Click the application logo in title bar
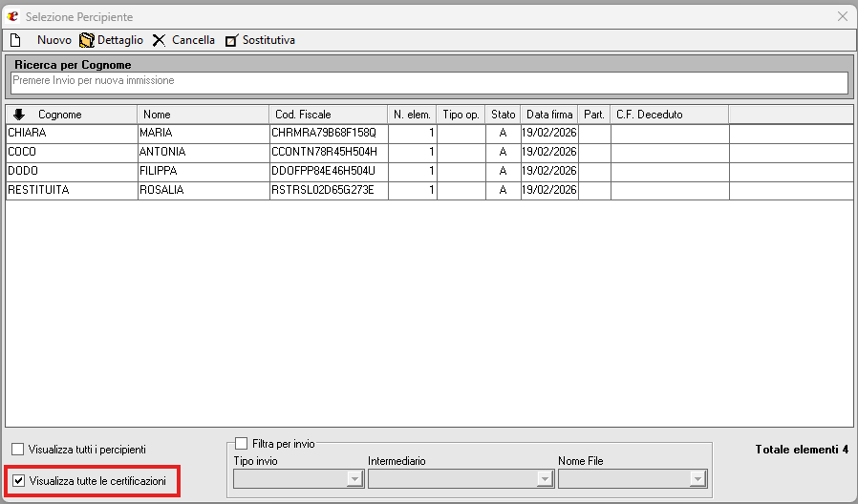Image resolution: width=858 pixels, height=504 pixels. (x=12, y=17)
